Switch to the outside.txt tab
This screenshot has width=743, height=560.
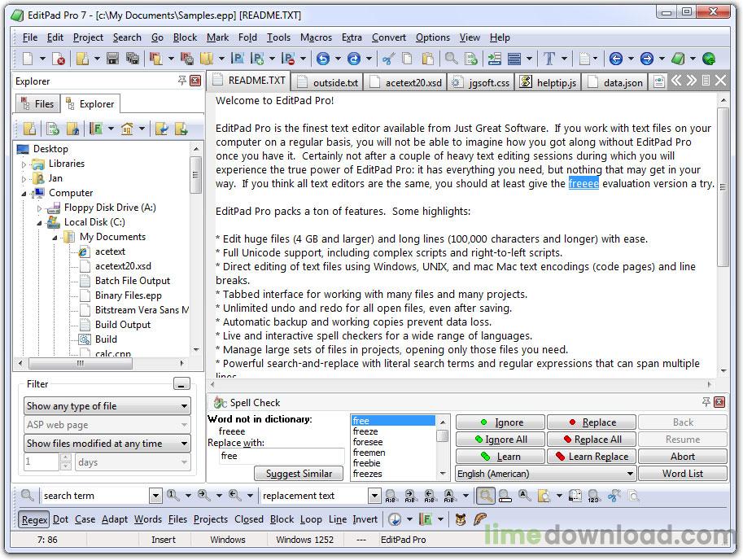[327, 82]
